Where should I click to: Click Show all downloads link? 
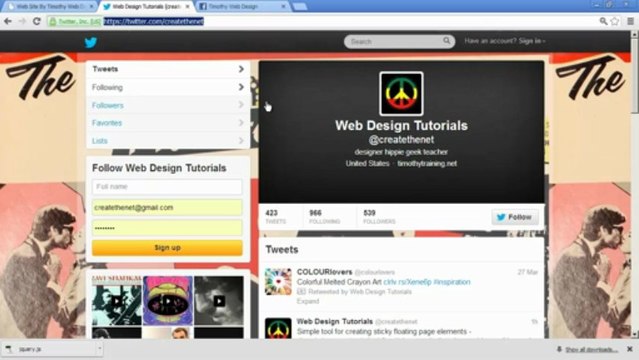coord(591,349)
